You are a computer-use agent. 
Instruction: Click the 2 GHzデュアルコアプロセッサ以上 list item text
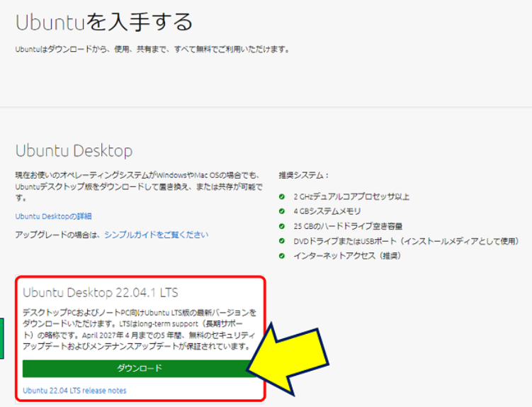click(351, 196)
